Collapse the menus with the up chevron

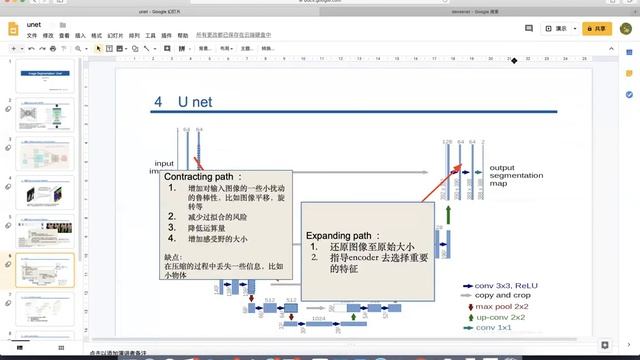pyautogui.click(x=611, y=49)
